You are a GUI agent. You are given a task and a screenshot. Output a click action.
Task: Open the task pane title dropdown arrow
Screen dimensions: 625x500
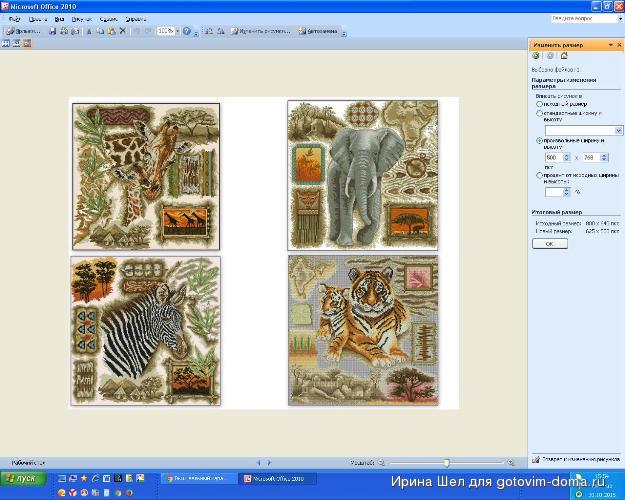[611, 45]
